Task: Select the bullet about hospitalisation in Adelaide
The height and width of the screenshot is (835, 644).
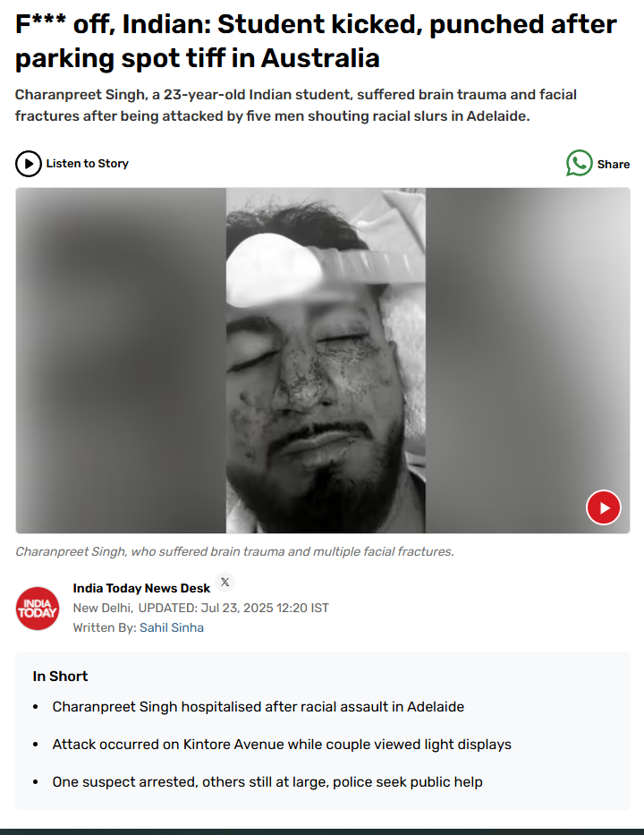Action: pos(258,707)
